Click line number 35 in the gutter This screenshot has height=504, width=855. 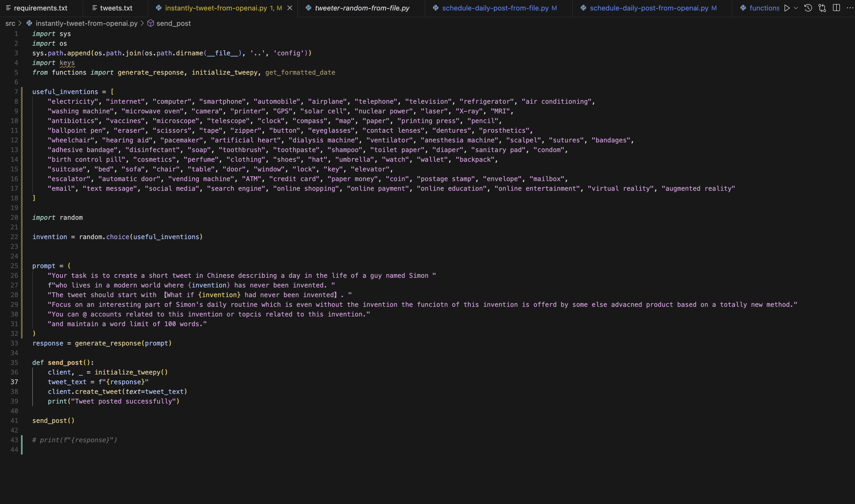click(14, 362)
